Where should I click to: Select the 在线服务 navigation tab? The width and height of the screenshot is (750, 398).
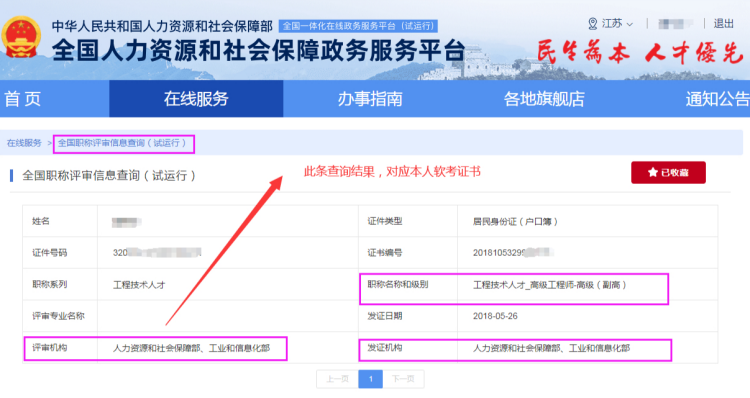[x=196, y=99]
